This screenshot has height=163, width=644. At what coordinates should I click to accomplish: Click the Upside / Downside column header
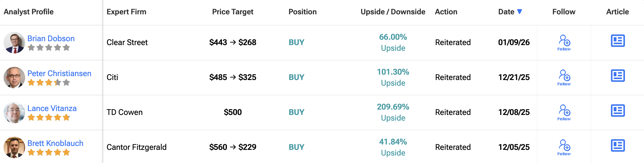(x=393, y=12)
